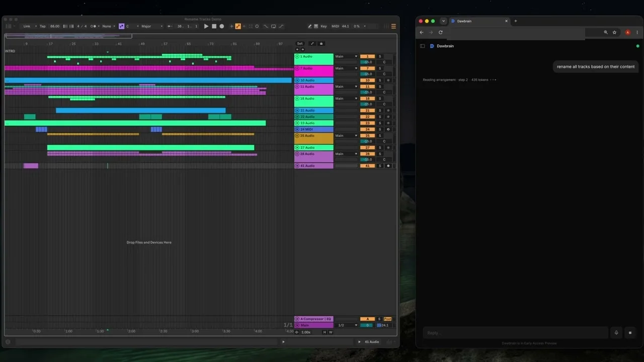Click the MIDI overdub plus icon
The height and width of the screenshot is (362, 644).
pyautogui.click(x=231, y=26)
